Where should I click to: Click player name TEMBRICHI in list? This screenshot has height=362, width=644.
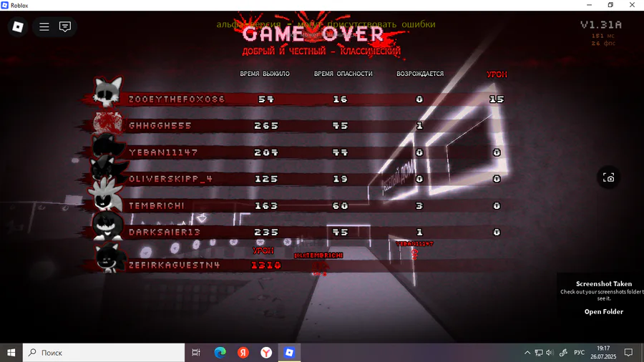(157, 205)
